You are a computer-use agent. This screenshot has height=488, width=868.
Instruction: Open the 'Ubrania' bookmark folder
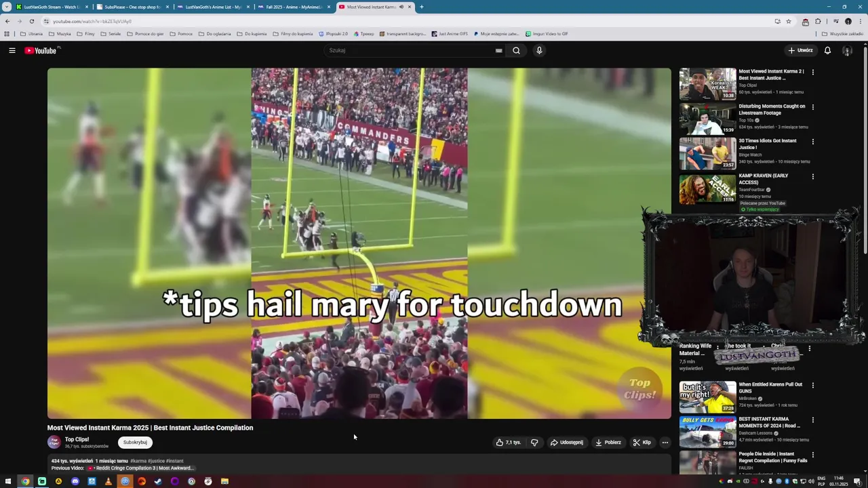click(31, 33)
